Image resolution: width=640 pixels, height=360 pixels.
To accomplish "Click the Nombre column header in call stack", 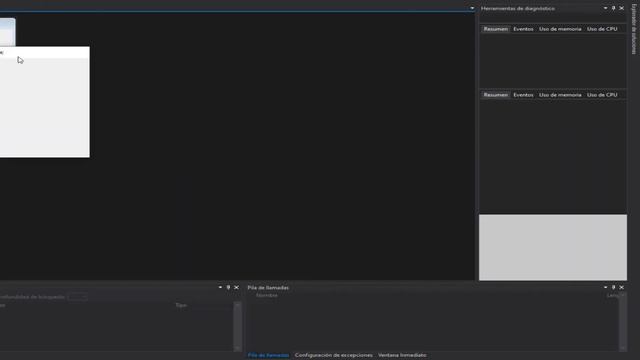I will point(267,295).
